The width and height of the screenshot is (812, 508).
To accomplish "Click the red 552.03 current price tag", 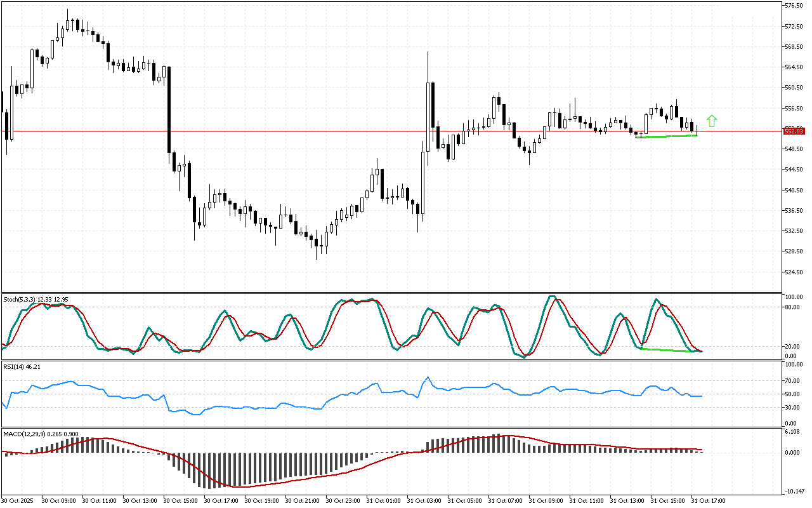I will [x=794, y=131].
